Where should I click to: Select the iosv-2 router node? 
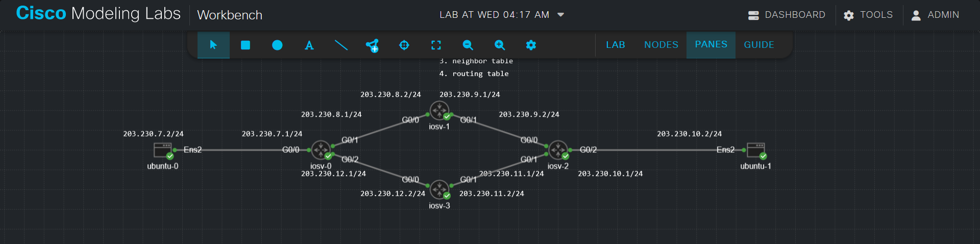[558, 150]
